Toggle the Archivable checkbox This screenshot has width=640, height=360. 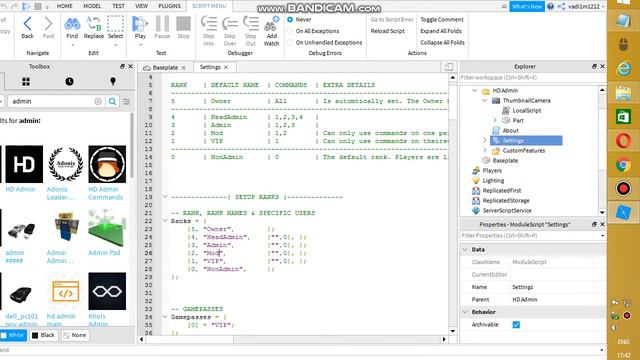(516, 324)
